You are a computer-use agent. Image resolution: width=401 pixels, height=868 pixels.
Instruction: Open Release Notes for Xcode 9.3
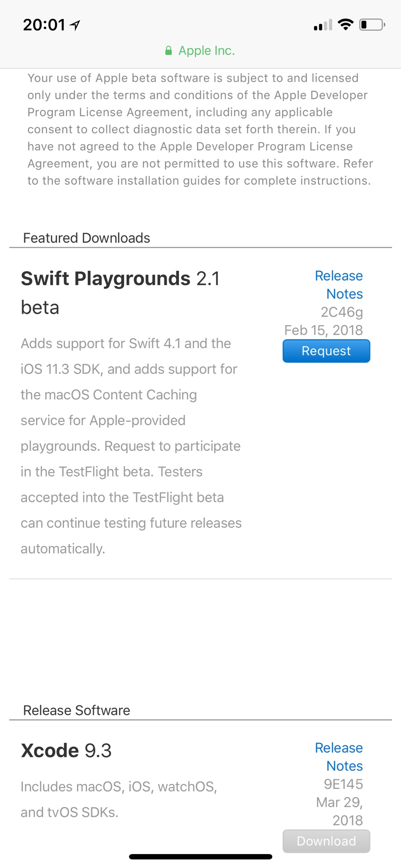pyautogui.click(x=339, y=757)
